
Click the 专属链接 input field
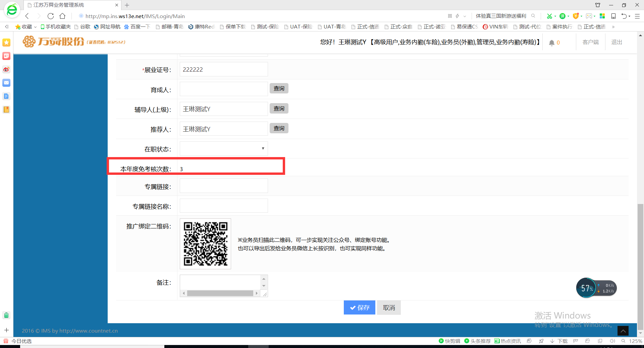coord(224,186)
